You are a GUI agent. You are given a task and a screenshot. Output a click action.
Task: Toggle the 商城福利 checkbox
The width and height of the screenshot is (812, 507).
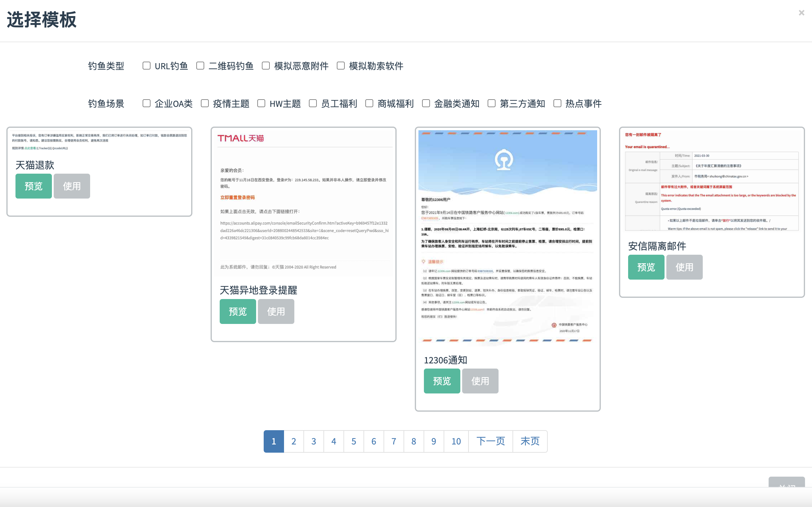coord(369,103)
